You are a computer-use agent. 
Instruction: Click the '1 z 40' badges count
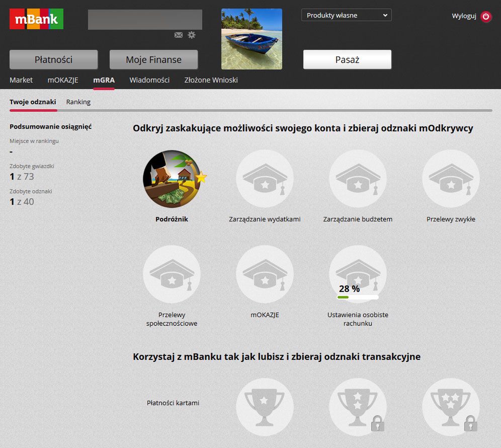tap(22, 202)
